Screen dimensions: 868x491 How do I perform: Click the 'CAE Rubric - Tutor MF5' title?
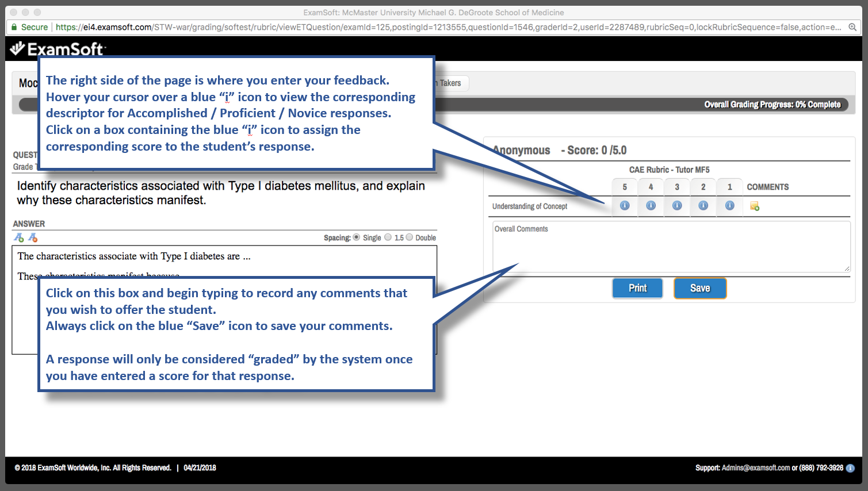coord(669,170)
